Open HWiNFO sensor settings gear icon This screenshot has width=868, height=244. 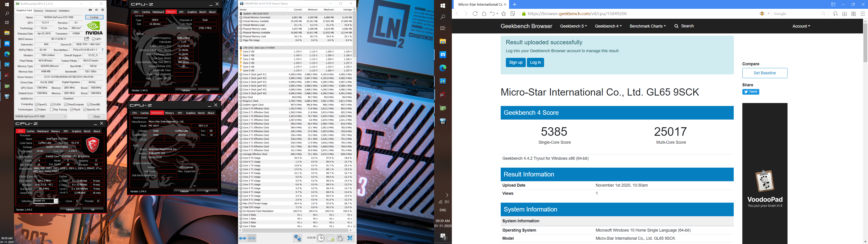coord(340,238)
